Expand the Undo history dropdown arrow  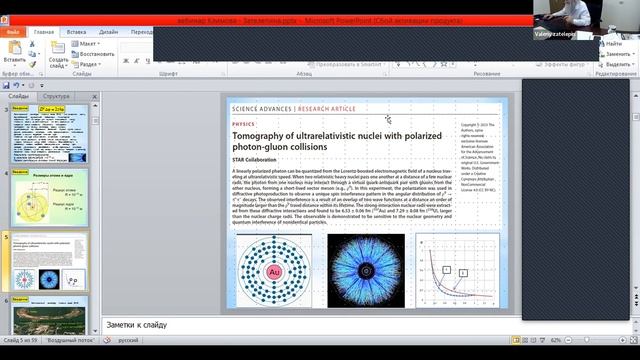coord(23,85)
